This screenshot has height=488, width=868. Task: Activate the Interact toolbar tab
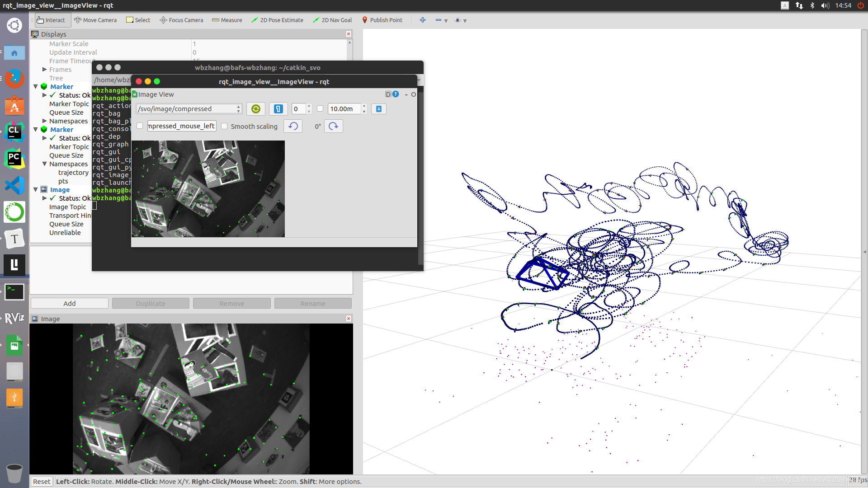pos(51,20)
